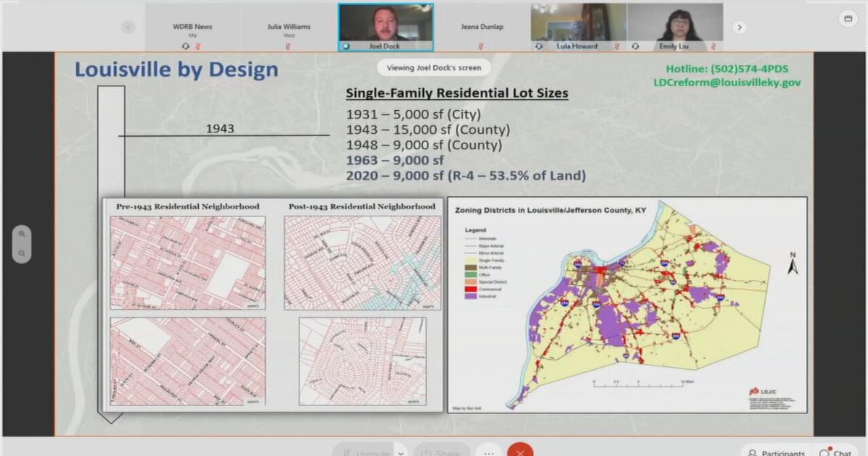The width and height of the screenshot is (868, 456).
Task: Zoom into the slide using the magnifier icon
Action: (22, 233)
